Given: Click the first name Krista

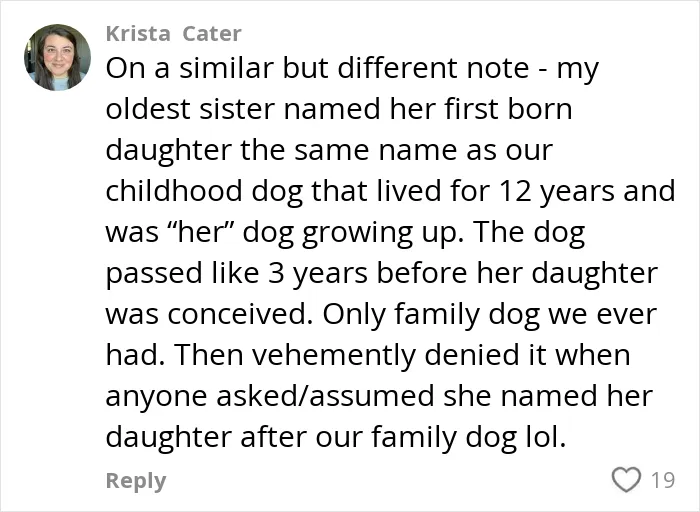Looking at the screenshot, I should pos(138,34).
